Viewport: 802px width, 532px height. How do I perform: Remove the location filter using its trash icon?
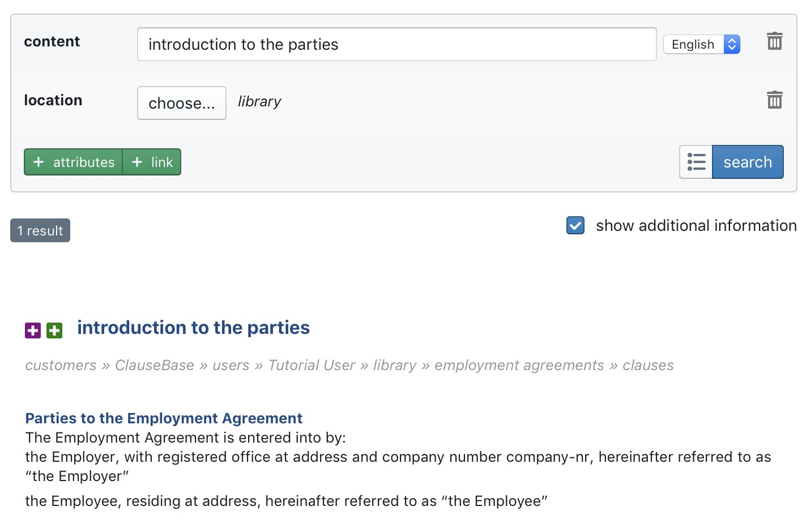click(x=774, y=100)
